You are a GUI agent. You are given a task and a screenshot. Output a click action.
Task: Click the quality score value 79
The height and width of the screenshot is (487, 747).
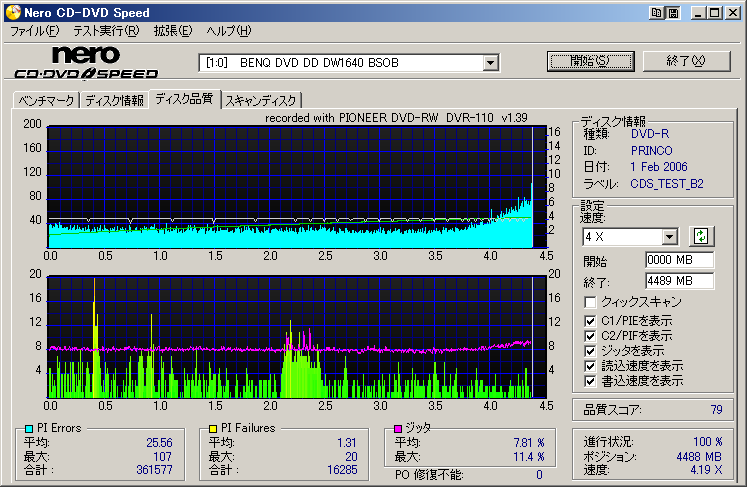(x=717, y=410)
